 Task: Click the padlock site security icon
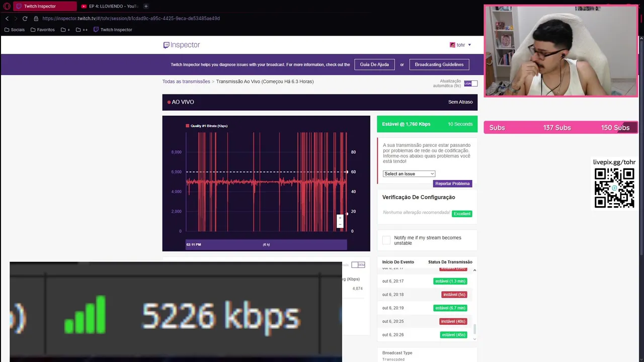pos(36,19)
